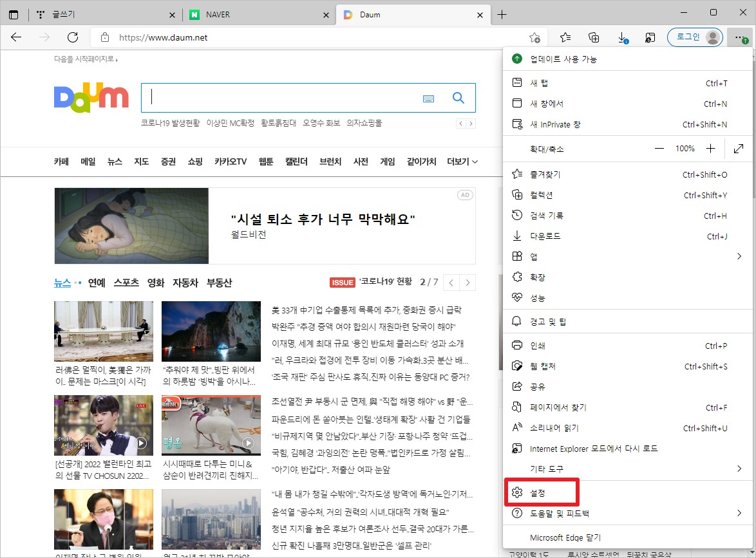Open 새 탭 from the menu
Viewport: 756px width, 558px height.
coord(627,83)
